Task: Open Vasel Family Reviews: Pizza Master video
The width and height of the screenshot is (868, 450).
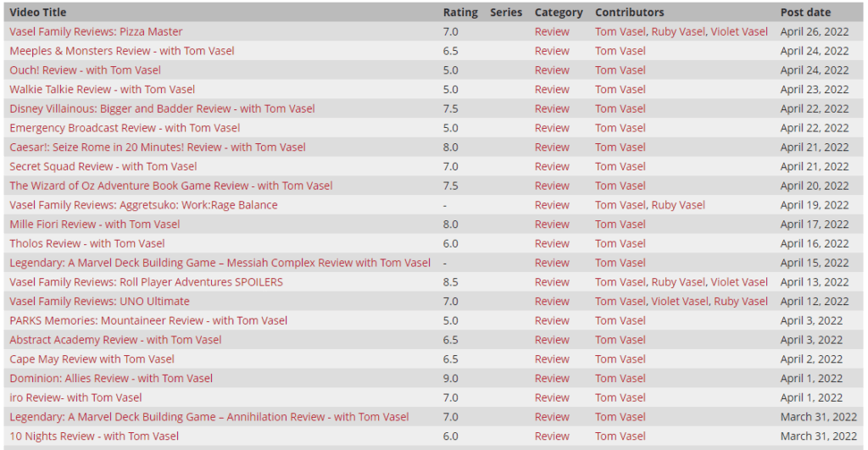Action: click(x=96, y=31)
